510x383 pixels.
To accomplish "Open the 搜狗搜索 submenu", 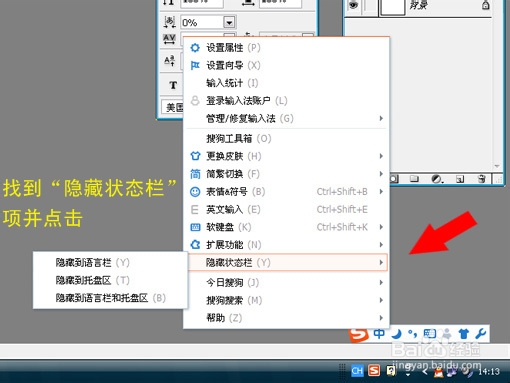I will coord(287,300).
